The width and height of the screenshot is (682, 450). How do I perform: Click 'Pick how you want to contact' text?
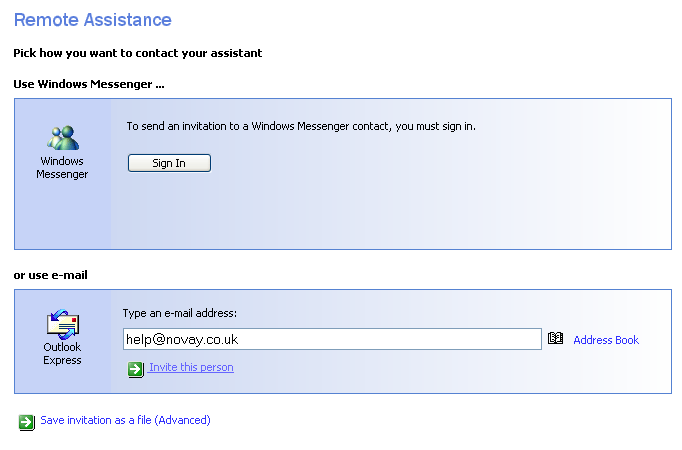(x=137, y=53)
